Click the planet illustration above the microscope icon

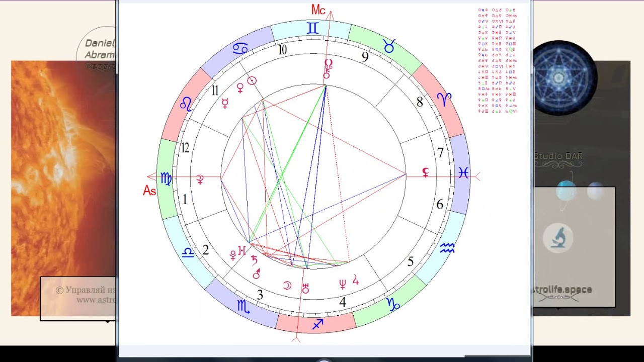[566, 191]
